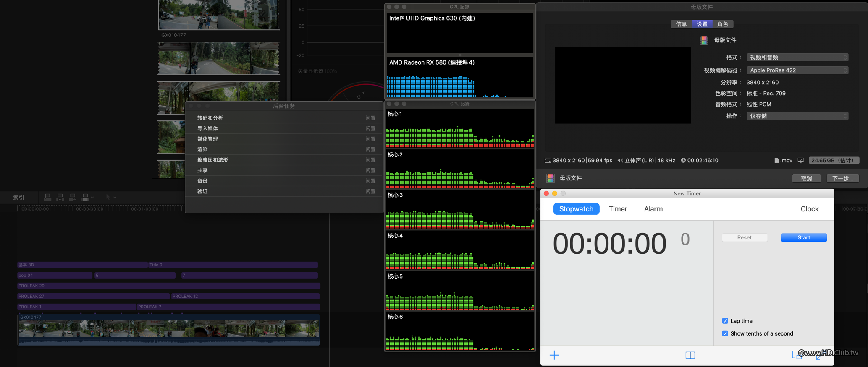Viewport: 868px width, 367px height.
Task: Uncheck the Lap time checkbox
Action: [725, 321]
